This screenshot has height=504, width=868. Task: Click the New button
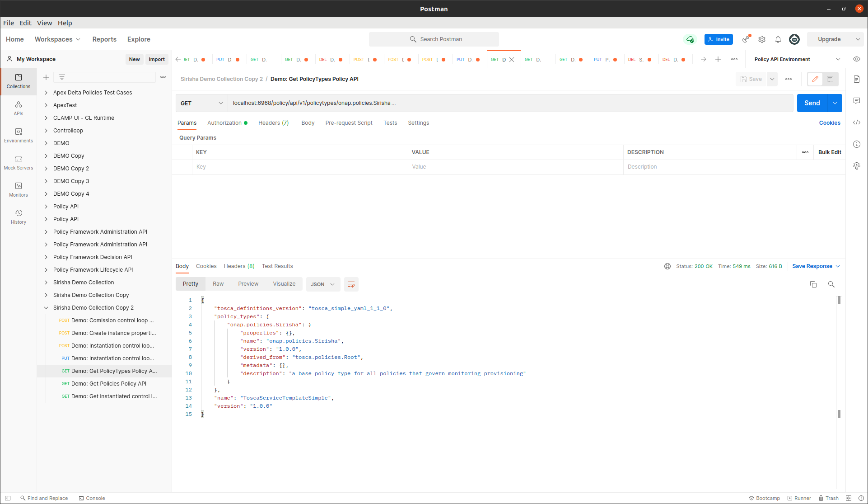click(134, 59)
